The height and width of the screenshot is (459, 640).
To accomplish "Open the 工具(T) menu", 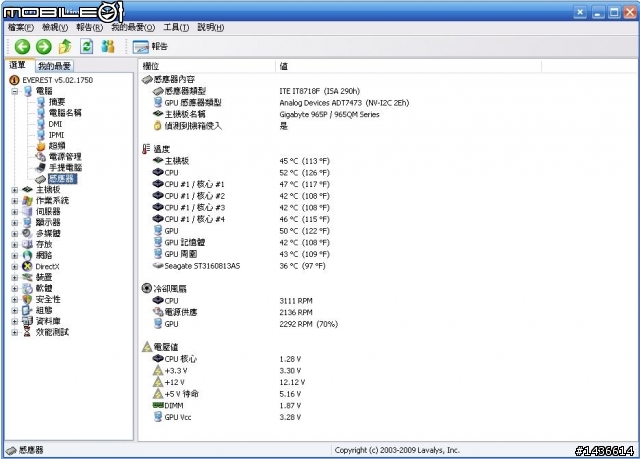I will pyautogui.click(x=176, y=27).
